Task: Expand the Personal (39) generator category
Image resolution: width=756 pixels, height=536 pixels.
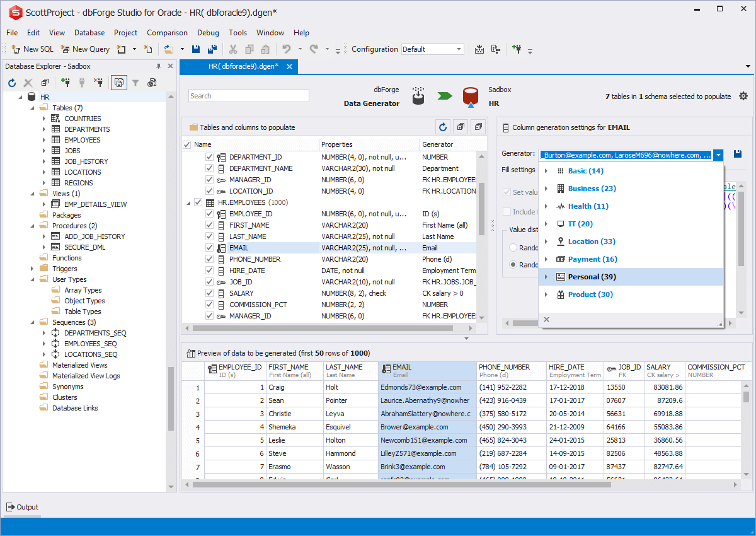Action: click(x=546, y=277)
